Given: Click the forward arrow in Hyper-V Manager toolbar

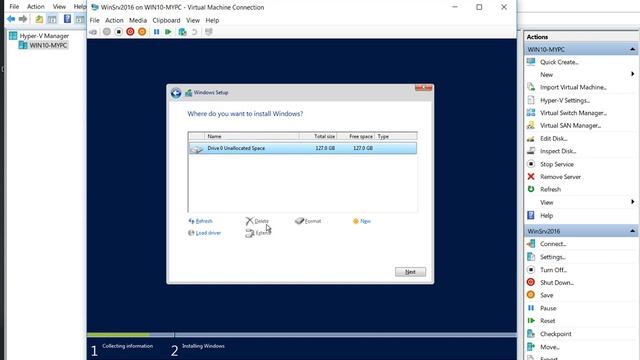Looking at the screenshot, I should (23, 19).
